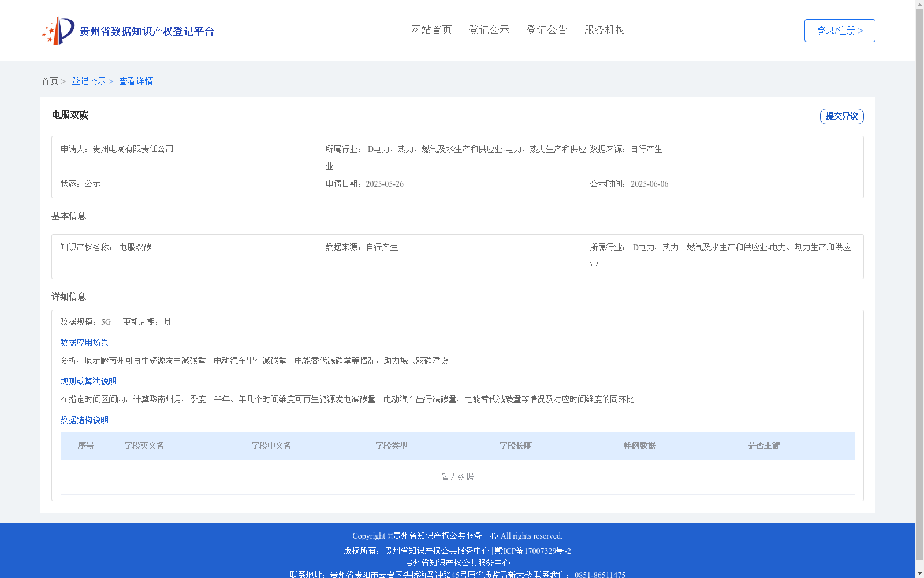Select the 电服双碳 page title

pyautogui.click(x=70, y=115)
